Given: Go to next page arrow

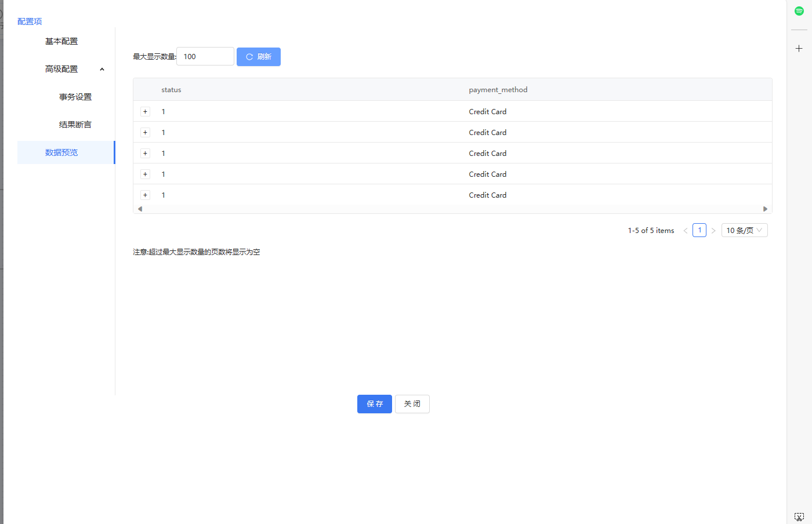Looking at the screenshot, I should click(x=713, y=231).
